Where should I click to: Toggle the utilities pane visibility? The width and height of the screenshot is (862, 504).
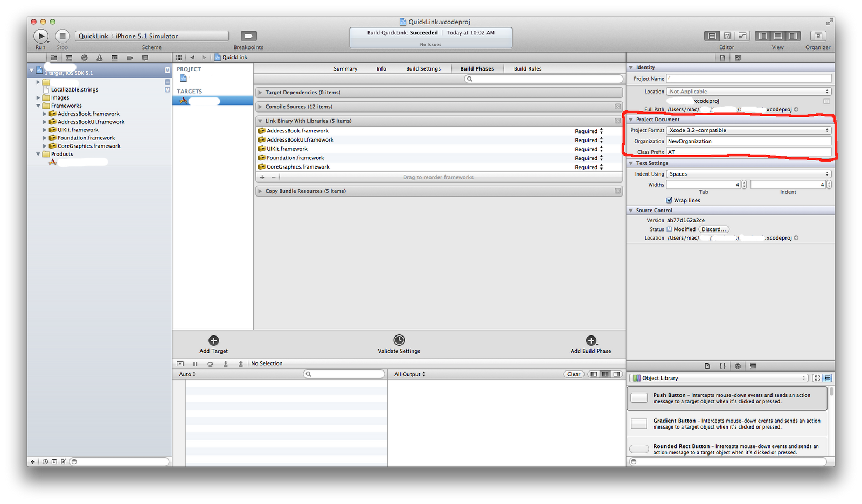[x=793, y=36]
